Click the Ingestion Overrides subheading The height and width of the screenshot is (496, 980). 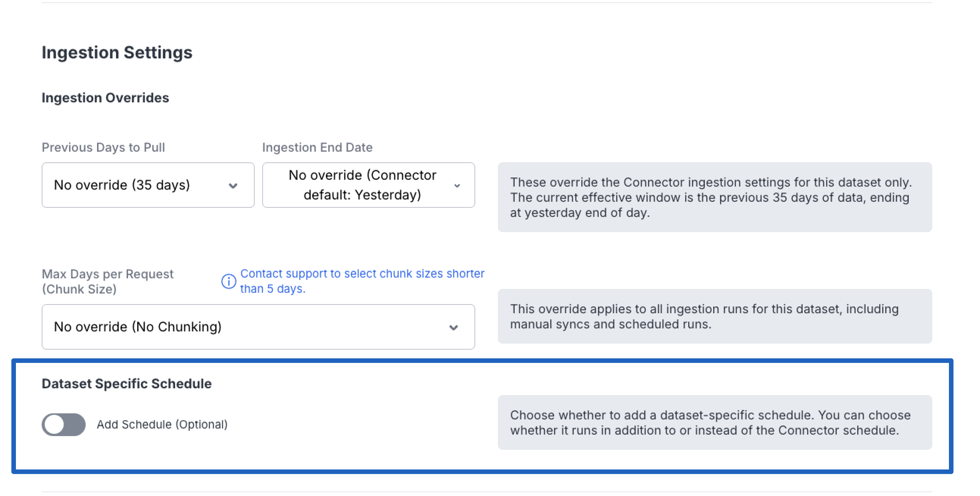[105, 98]
